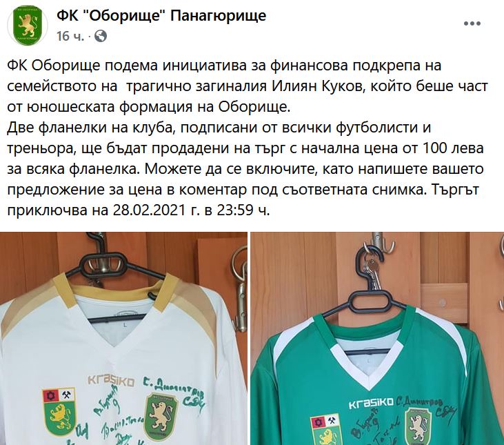This screenshot has width=504, height=445.
Task: Click the FK Oborishte page avatar logo
Action: (28, 25)
